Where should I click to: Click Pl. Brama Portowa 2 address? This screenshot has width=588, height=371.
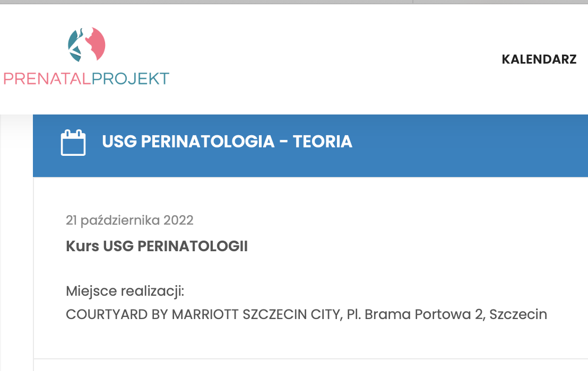coord(415,314)
